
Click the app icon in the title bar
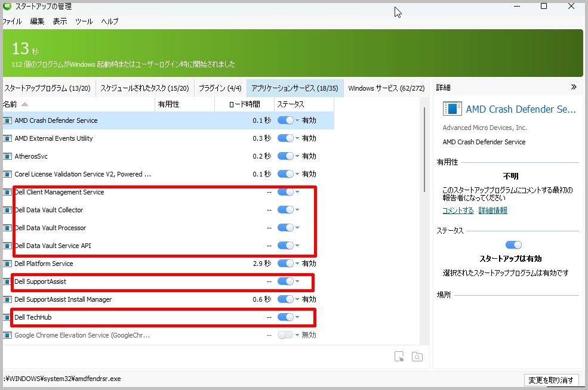(7, 6)
